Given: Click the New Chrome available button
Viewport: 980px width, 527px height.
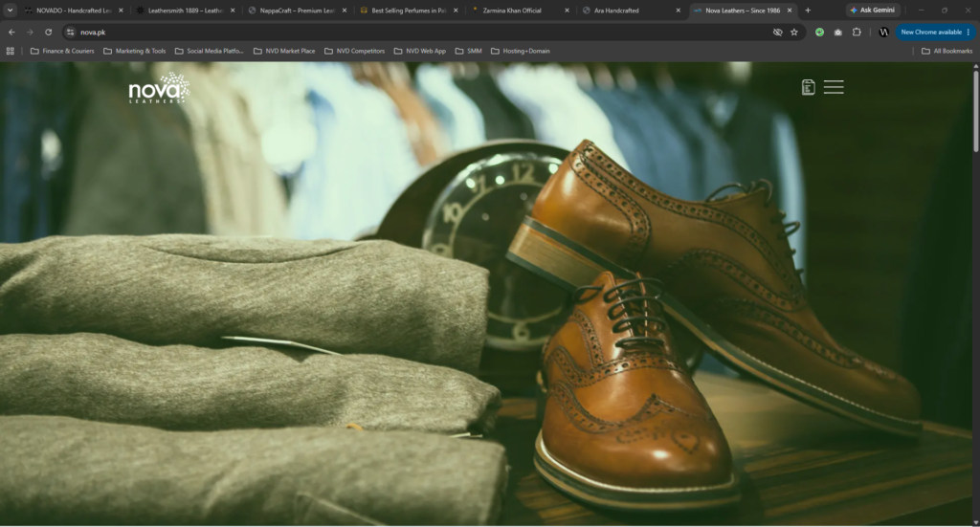Looking at the screenshot, I should (x=935, y=32).
